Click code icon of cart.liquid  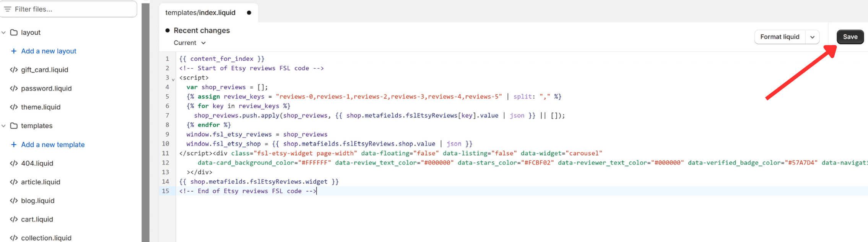click(14, 219)
